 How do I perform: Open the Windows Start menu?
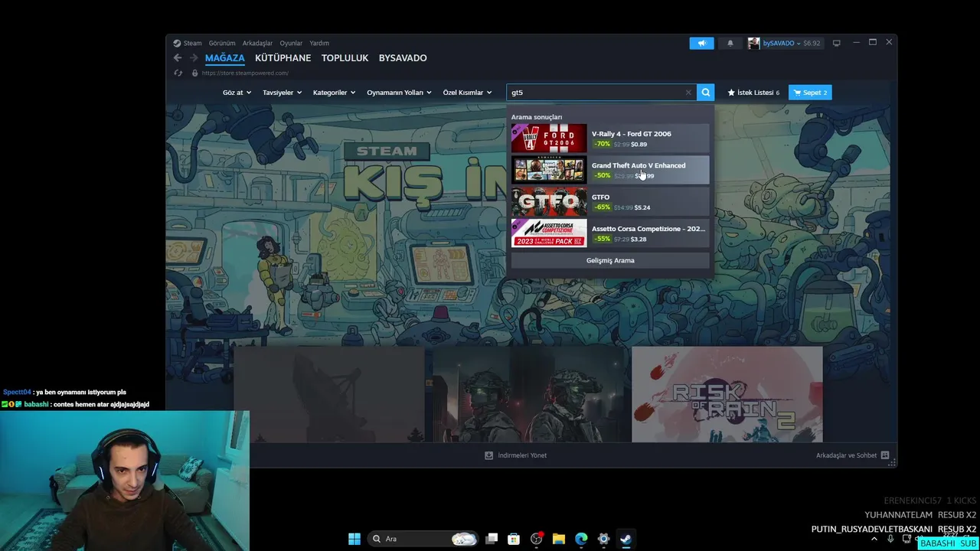click(354, 539)
